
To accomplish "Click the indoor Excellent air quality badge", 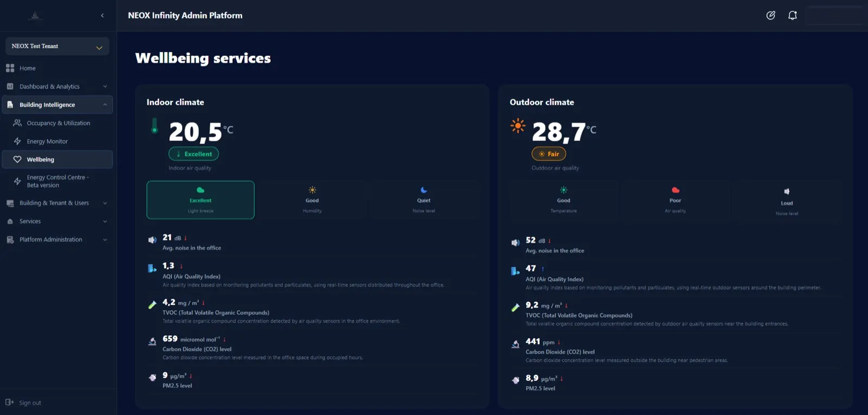I will coord(194,154).
